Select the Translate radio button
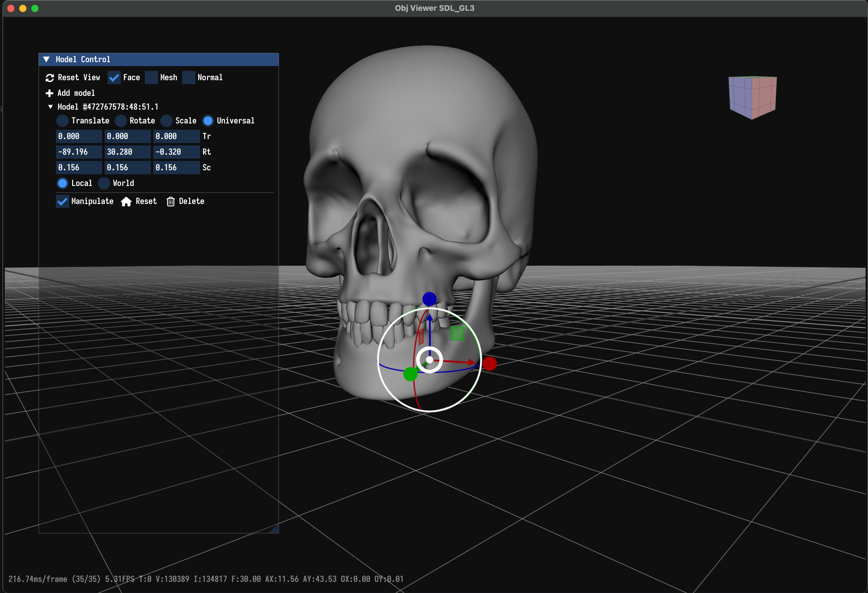 coord(63,121)
